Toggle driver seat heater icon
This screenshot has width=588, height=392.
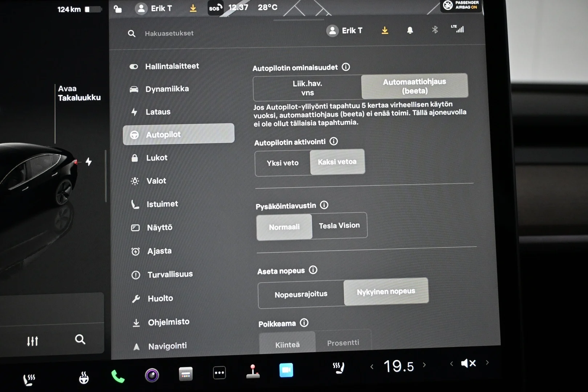[29, 379]
